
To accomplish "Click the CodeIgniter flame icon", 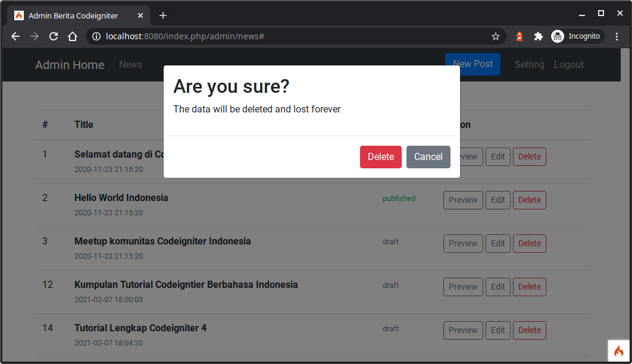I will (x=618, y=352).
